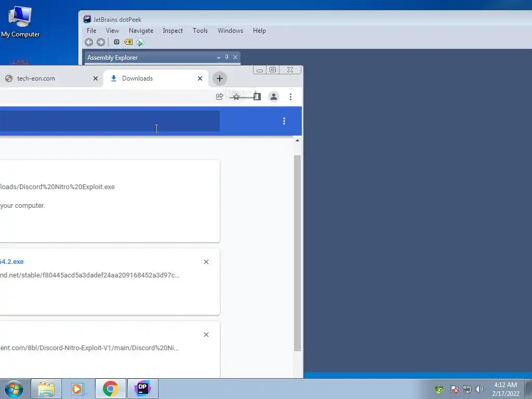Click the dotPeek taskbar icon
Screen dimensions: 532x399
pyautogui.click(x=142, y=389)
